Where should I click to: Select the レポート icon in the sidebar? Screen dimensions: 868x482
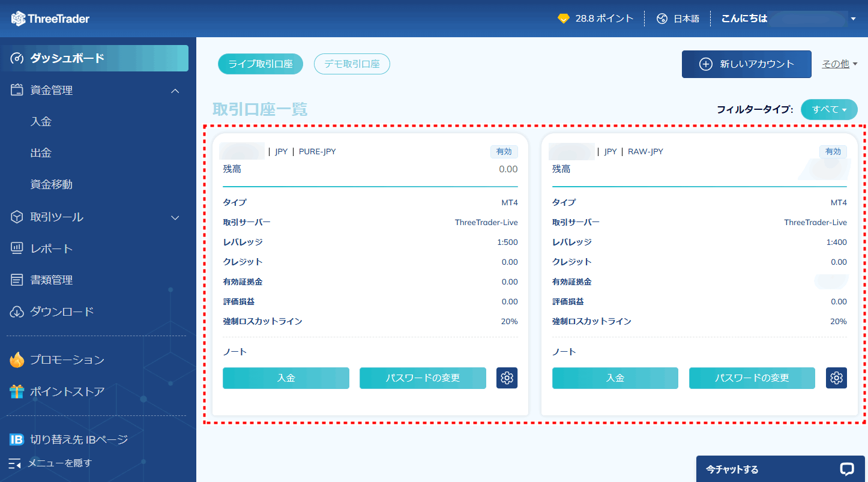pos(17,248)
